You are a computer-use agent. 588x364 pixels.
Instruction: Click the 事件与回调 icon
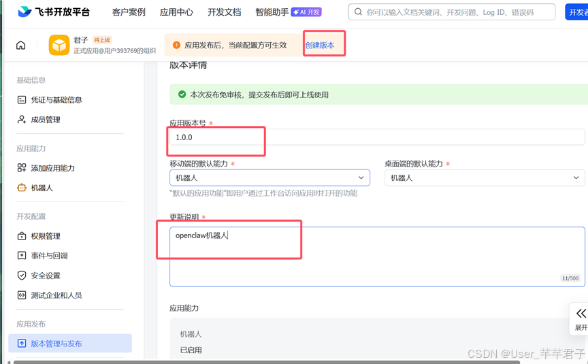coord(22,256)
